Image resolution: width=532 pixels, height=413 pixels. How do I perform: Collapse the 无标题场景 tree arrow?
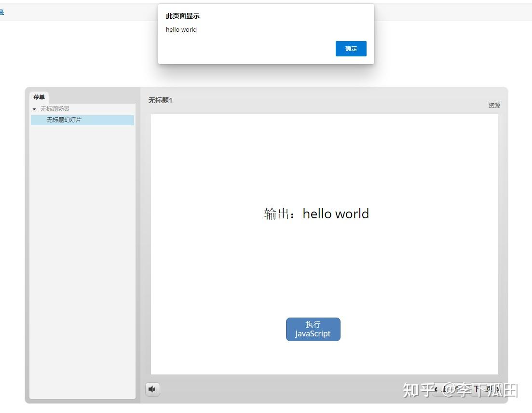(x=34, y=109)
